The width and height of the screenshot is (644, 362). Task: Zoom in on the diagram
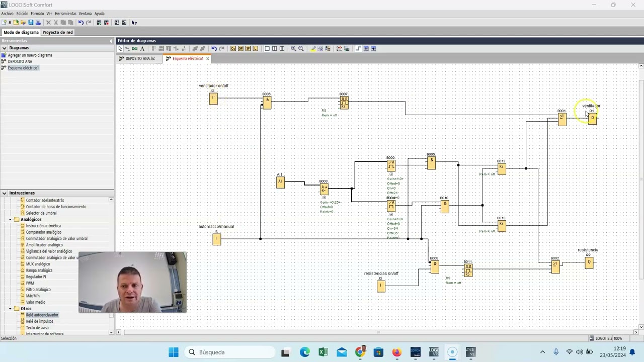[x=293, y=49]
